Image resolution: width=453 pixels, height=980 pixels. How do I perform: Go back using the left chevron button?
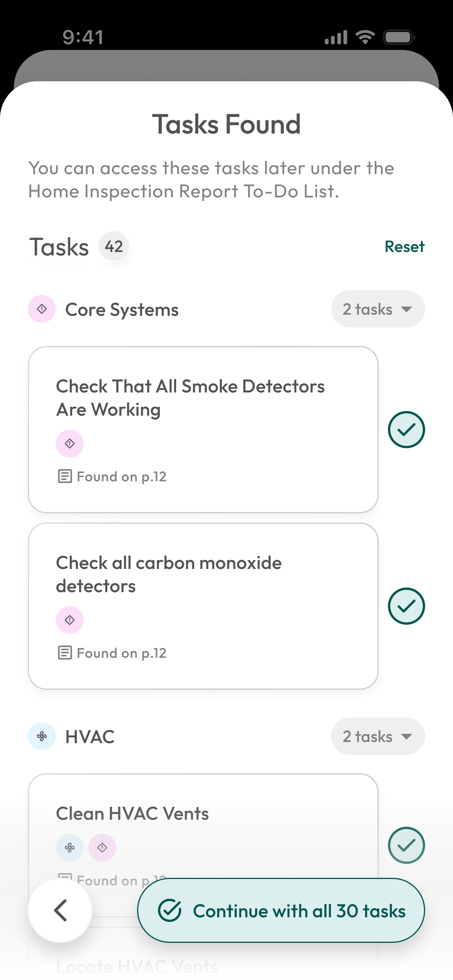[60, 910]
